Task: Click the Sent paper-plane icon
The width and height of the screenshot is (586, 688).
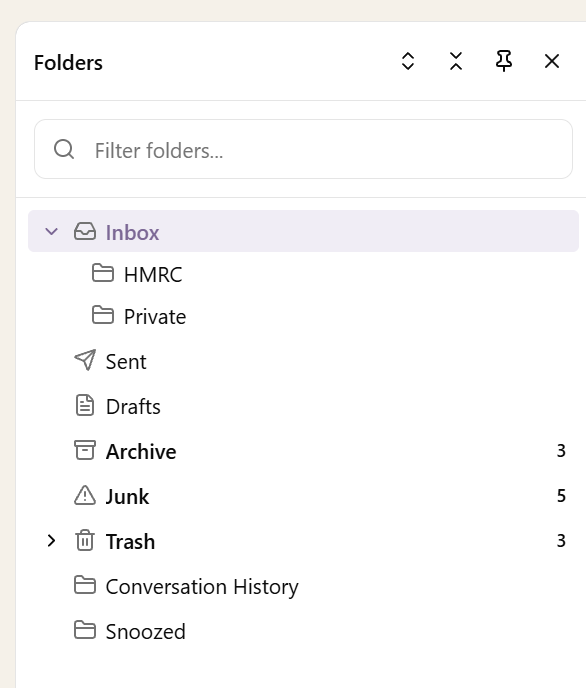Action: coord(85,360)
